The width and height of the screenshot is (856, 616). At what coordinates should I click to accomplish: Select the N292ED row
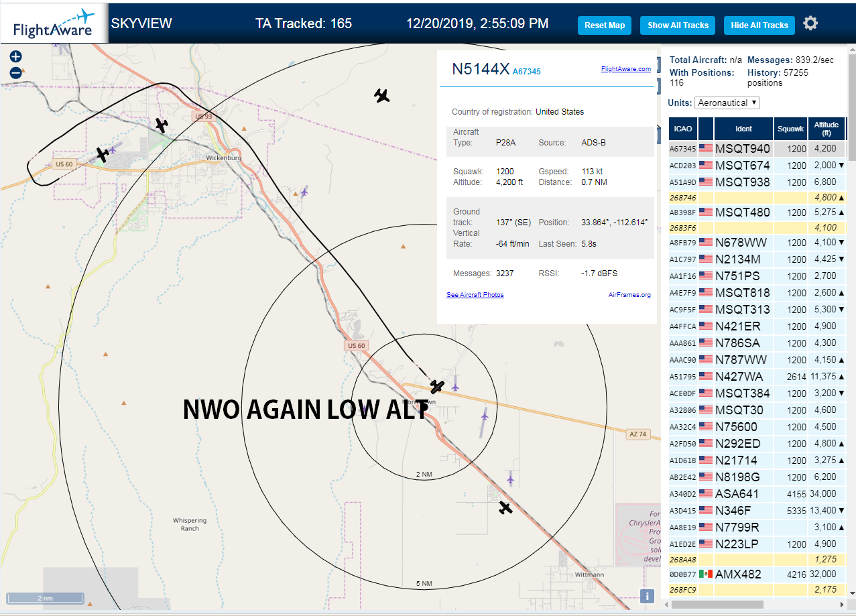tap(757, 444)
